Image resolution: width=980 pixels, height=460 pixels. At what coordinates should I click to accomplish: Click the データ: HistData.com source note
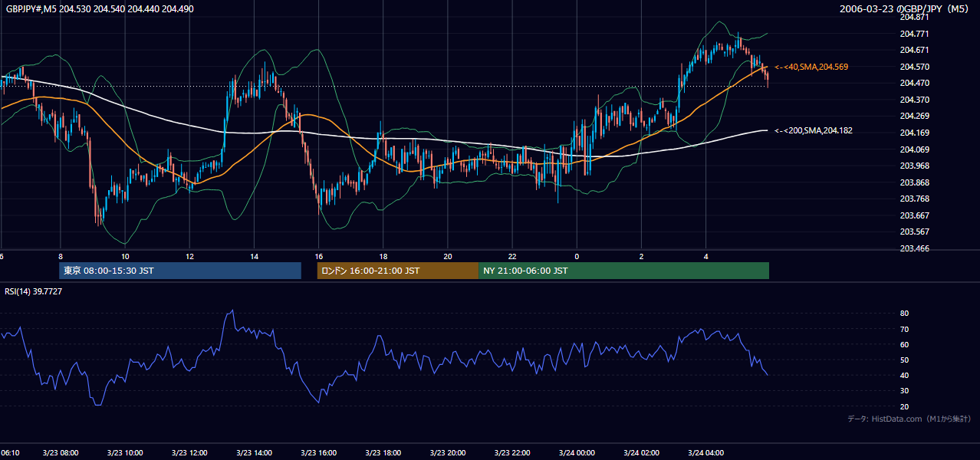coord(909,419)
